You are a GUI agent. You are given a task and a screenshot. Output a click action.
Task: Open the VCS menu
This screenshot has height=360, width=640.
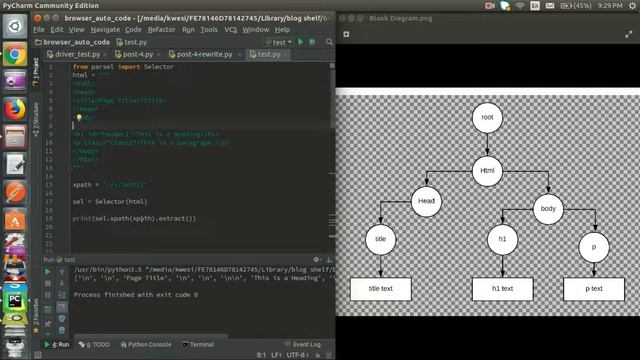click(231, 29)
